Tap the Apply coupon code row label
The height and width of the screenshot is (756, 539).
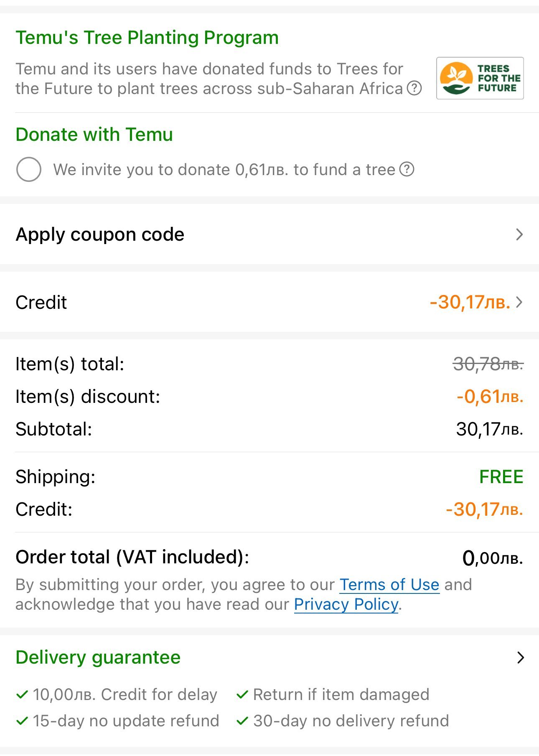[x=100, y=234]
